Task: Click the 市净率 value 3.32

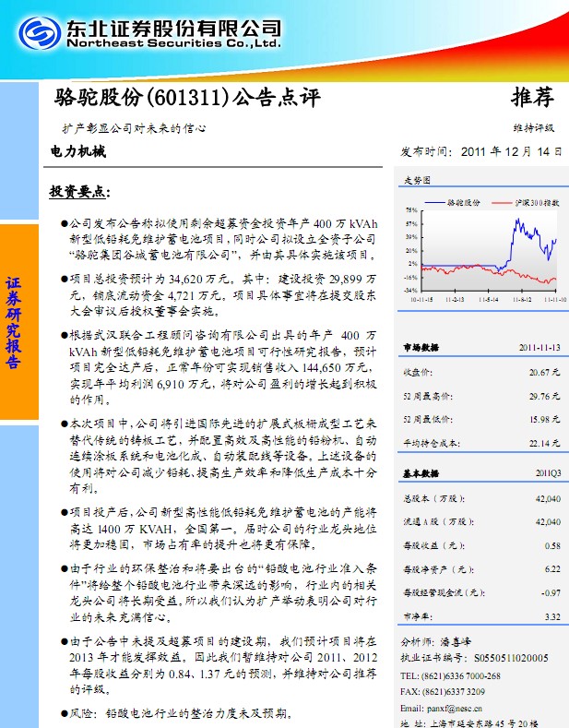Action: [551, 615]
